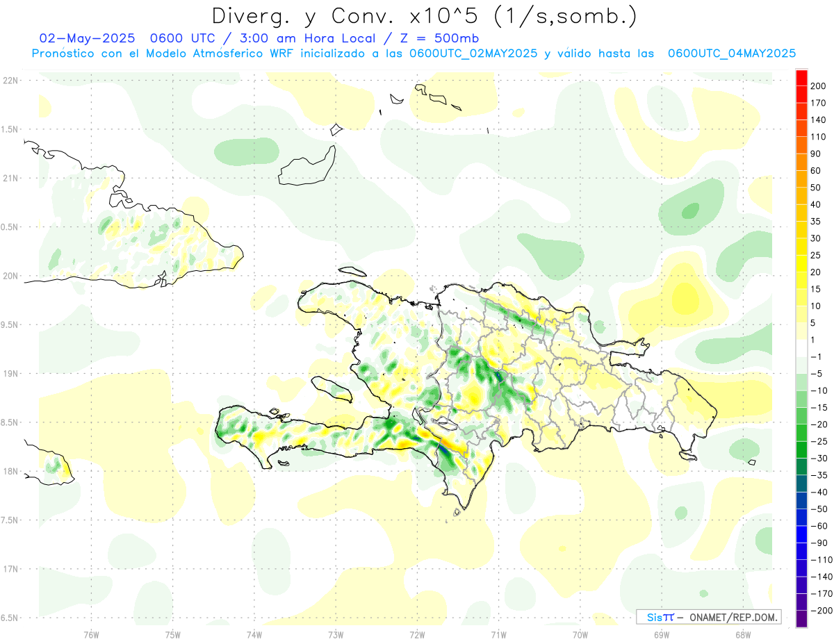Click the colorbar value '200' at top
Image resolution: width=834 pixels, height=644 pixels.
pos(819,85)
